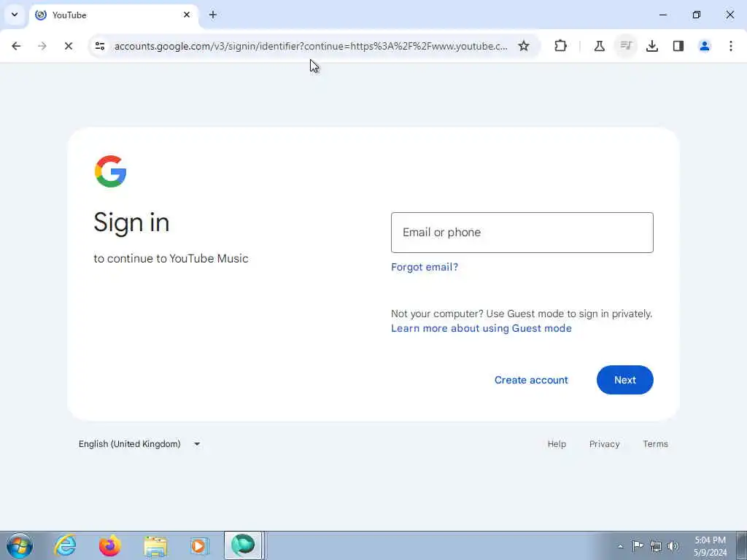Select the YouTube tab

pyautogui.click(x=113, y=15)
